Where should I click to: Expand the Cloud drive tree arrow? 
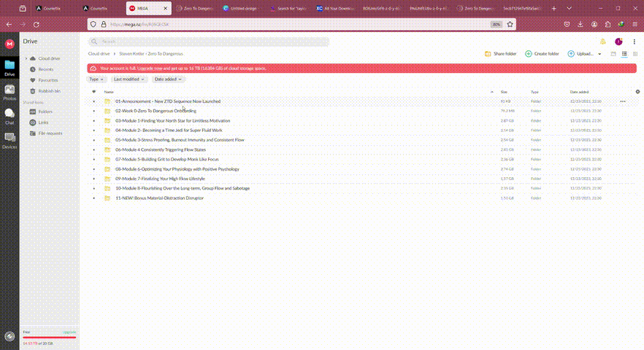coord(26,58)
